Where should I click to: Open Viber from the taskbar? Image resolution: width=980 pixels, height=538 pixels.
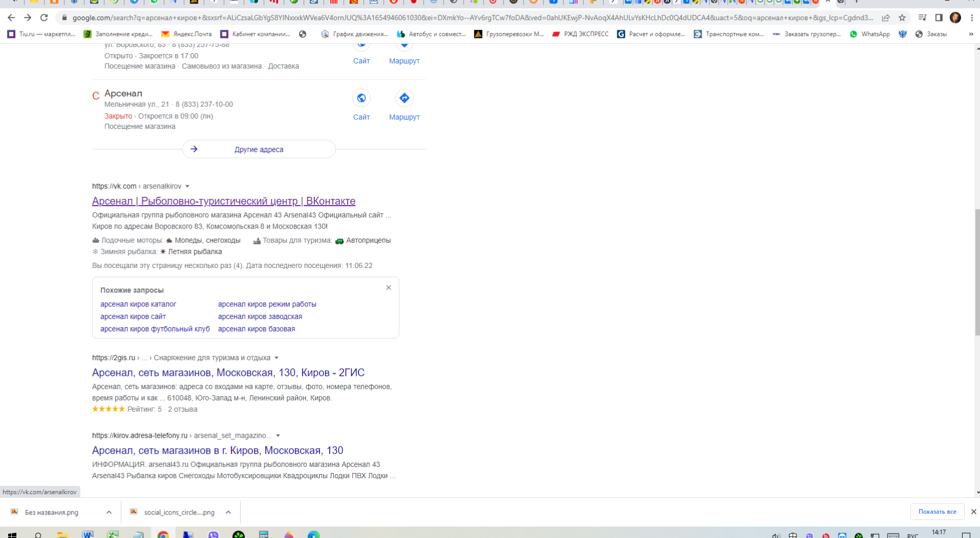pos(213,535)
